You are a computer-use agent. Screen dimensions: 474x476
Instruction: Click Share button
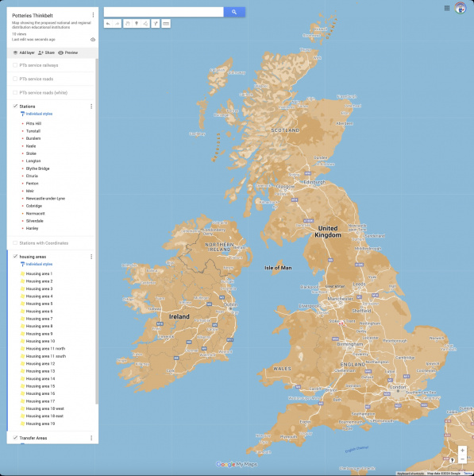[x=46, y=52]
